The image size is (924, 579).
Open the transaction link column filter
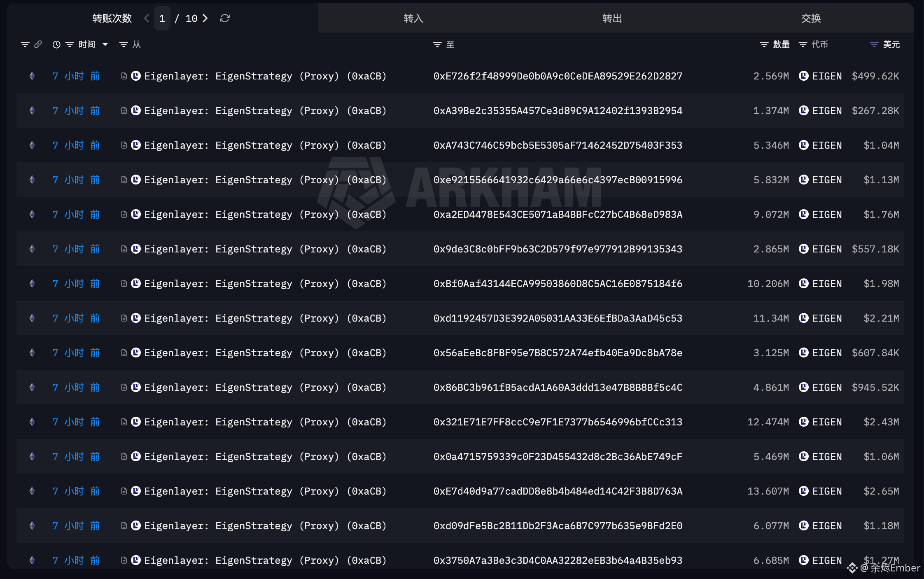pos(25,44)
